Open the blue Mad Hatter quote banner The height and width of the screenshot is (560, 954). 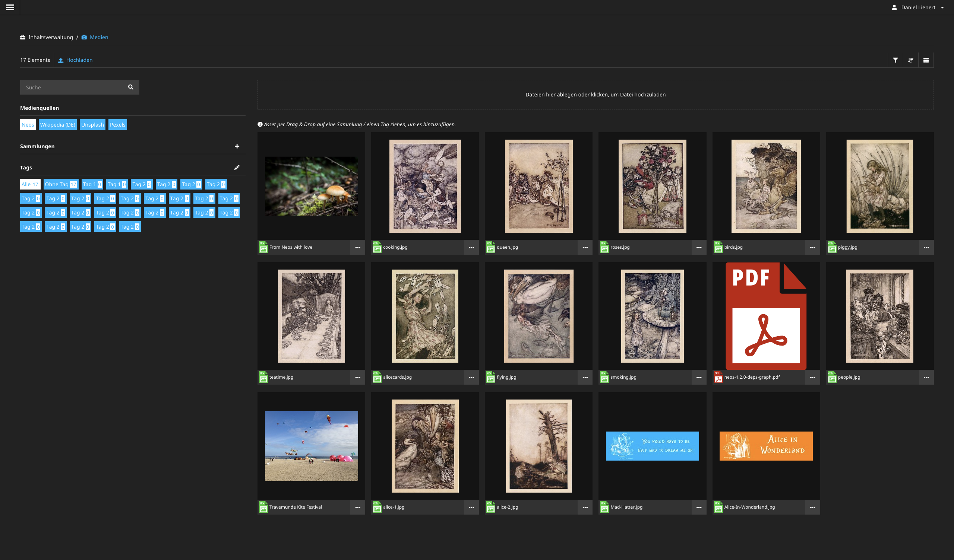(652, 446)
